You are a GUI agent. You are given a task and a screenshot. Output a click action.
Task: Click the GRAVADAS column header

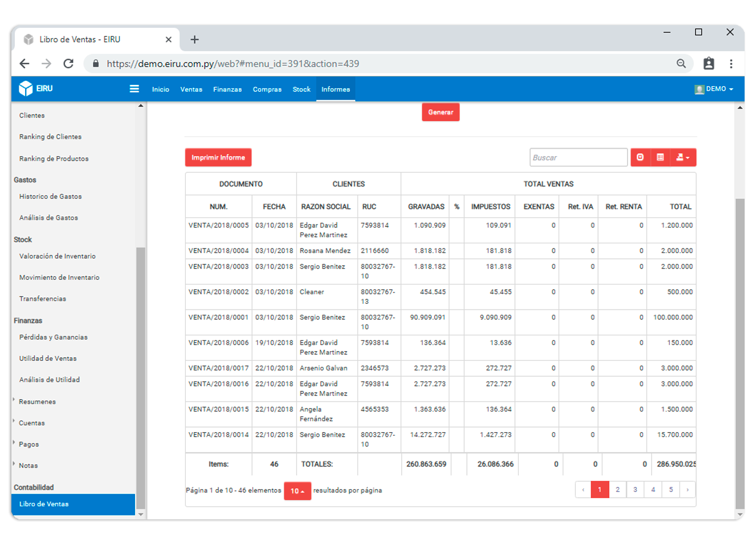tap(426, 207)
